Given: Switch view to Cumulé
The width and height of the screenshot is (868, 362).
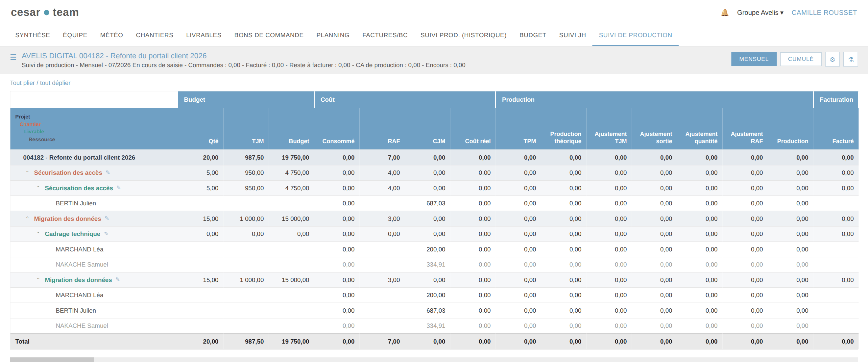Looking at the screenshot, I should 800,59.
